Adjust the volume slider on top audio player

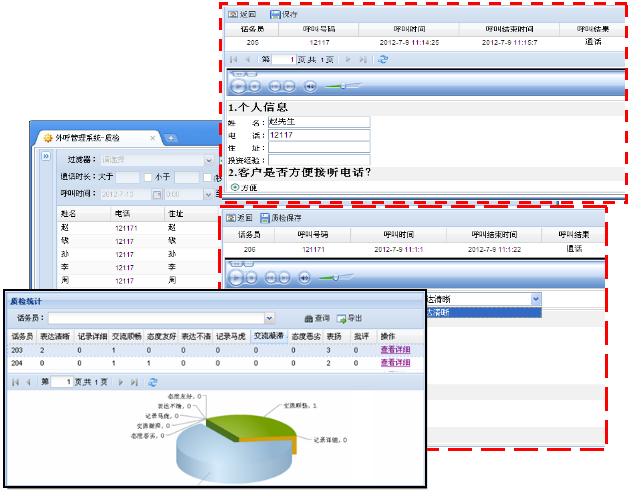pyautogui.click(x=341, y=86)
